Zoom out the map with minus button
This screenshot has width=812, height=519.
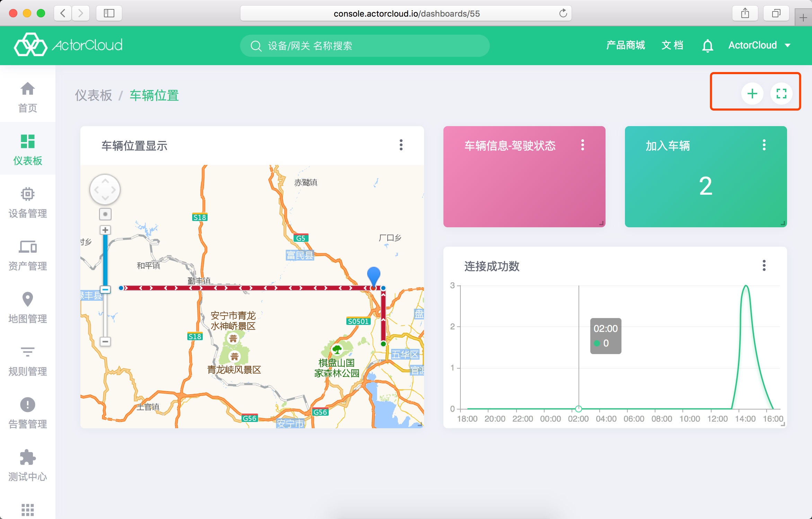(105, 341)
